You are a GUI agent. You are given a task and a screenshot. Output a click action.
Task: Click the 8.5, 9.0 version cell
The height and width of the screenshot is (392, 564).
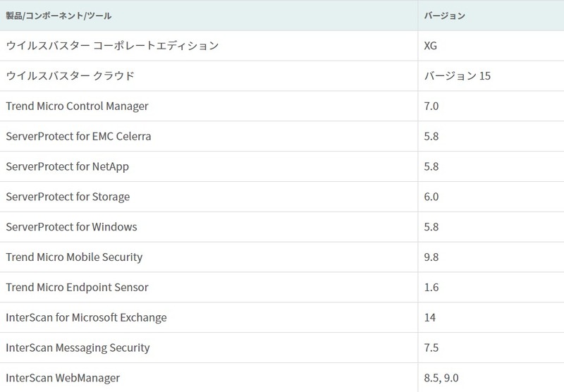pos(441,378)
